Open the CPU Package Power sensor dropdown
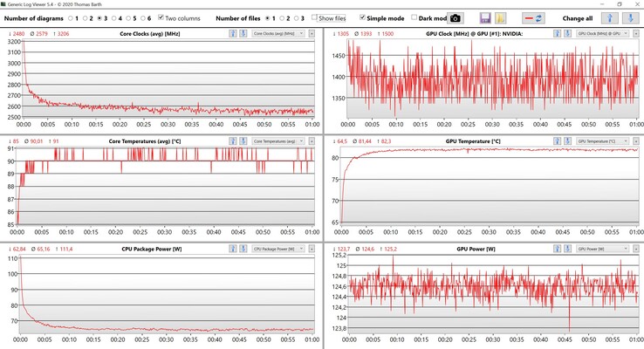 278,249
